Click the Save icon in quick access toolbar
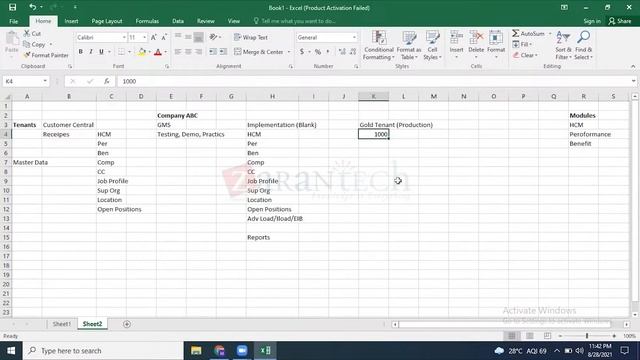The height and width of the screenshot is (360, 640). [x=12, y=7]
